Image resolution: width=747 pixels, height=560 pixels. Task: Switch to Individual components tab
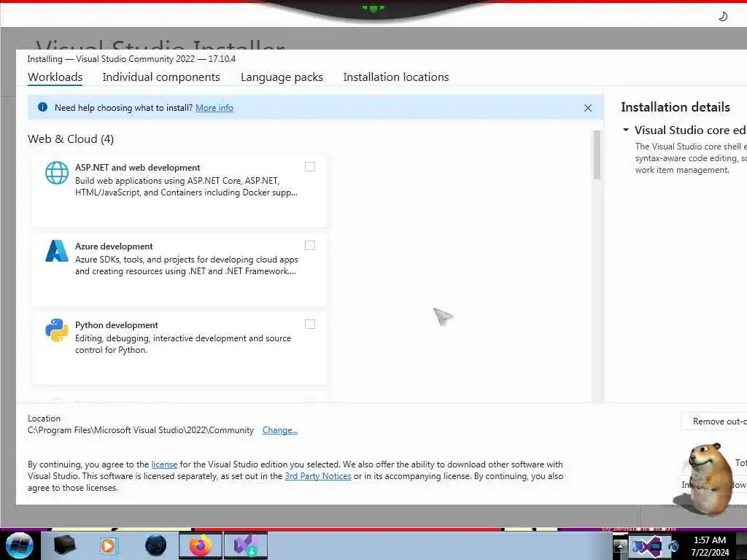161,77
